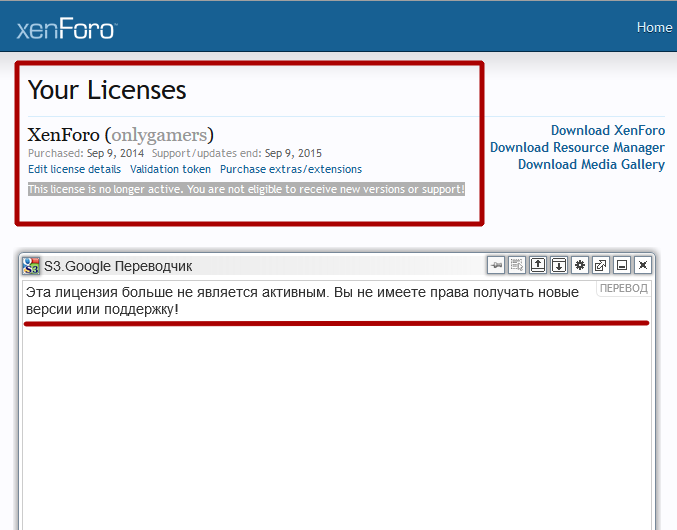
Task: Click the Validation token link
Action: point(170,170)
